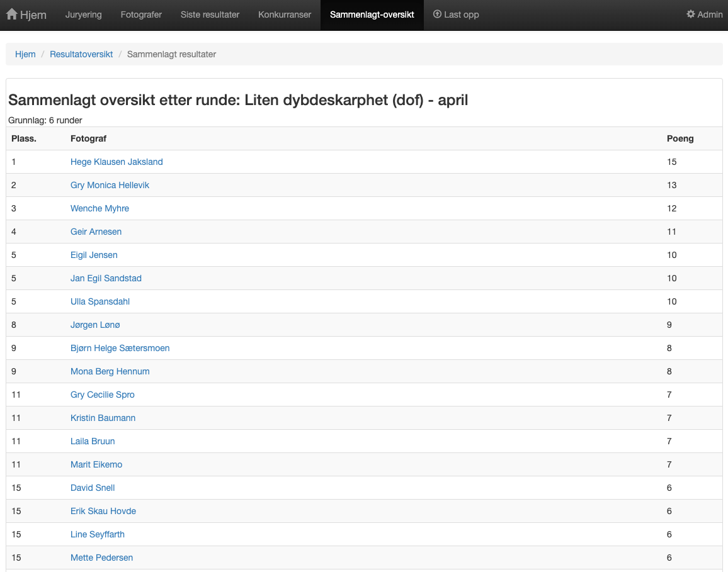Click score 10 in Ulla Spansdahl row
728x572 pixels.
[x=672, y=301]
